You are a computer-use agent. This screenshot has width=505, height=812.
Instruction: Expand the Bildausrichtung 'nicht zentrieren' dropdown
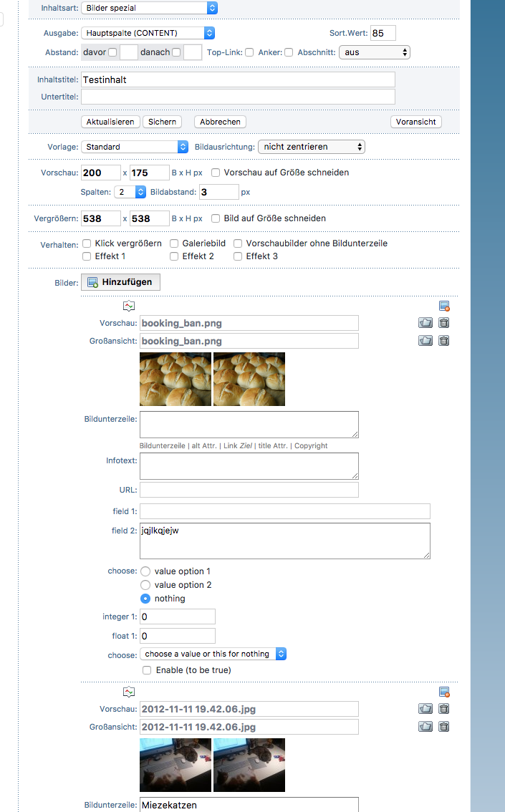coord(311,147)
